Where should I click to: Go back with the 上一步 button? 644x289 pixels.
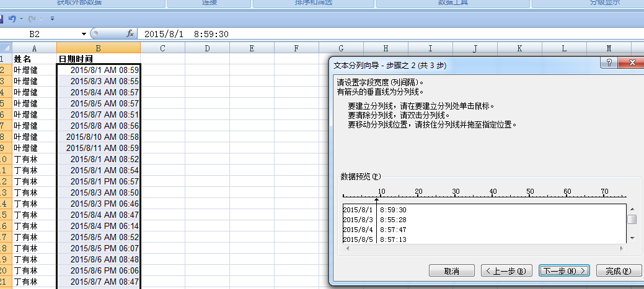click(x=506, y=271)
